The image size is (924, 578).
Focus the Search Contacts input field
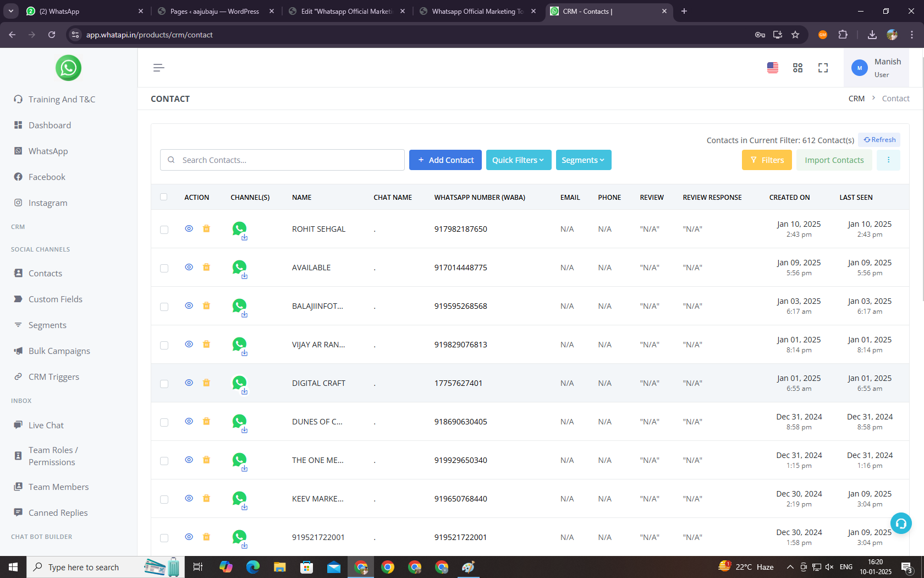[282, 160]
